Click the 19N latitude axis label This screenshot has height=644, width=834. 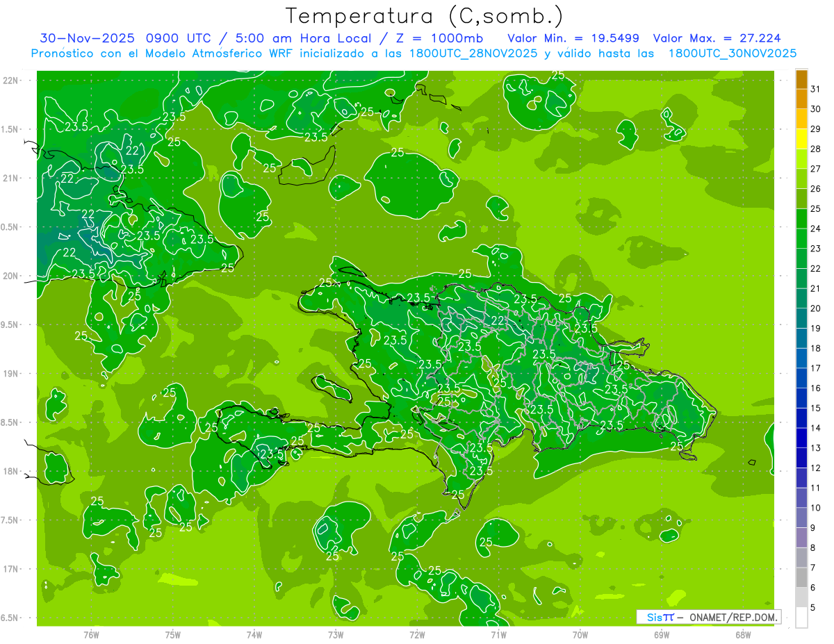[11, 373]
